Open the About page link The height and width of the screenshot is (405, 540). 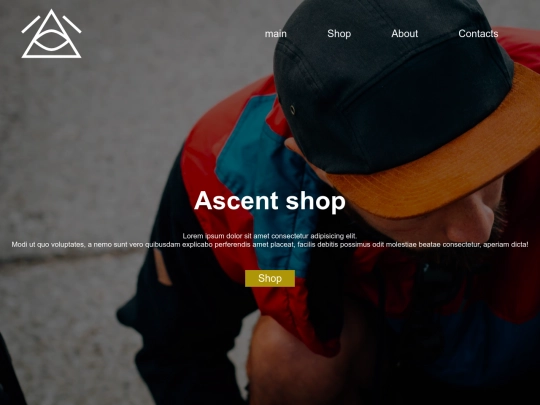click(x=404, y=33)
